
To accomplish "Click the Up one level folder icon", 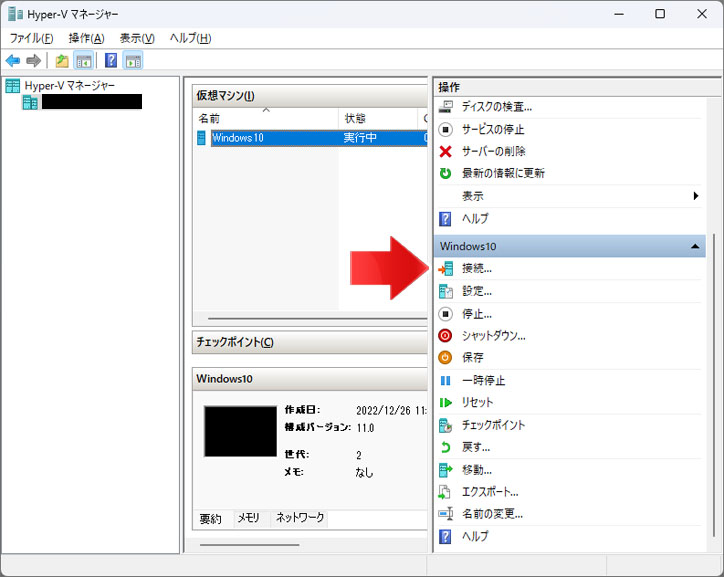I will coord(62,60).
